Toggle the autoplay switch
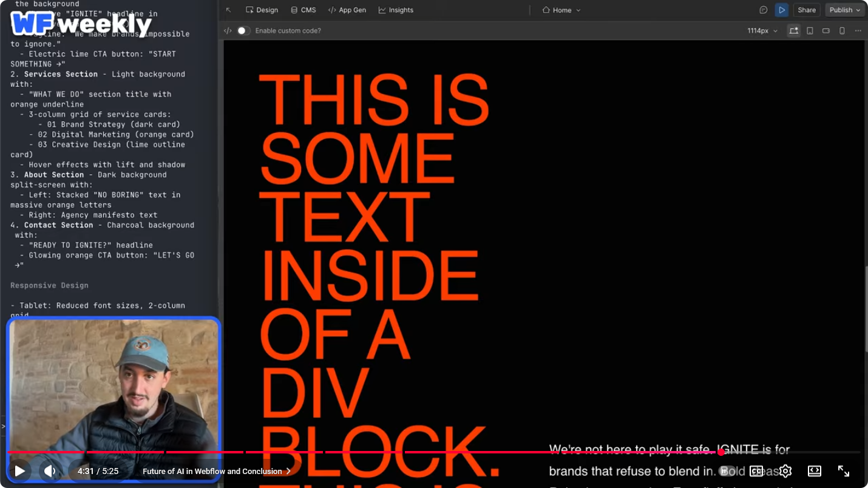The image size is (868, 488). click(x=727, y=471)
